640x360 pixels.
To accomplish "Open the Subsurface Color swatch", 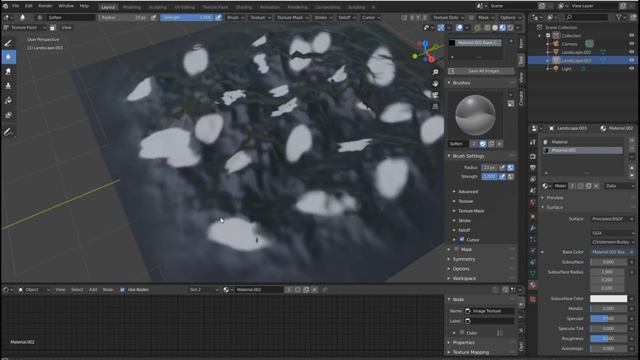I will coord(609,299).
